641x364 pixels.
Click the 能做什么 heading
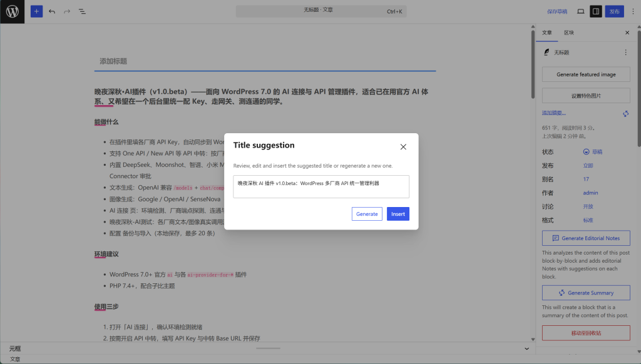106,122
